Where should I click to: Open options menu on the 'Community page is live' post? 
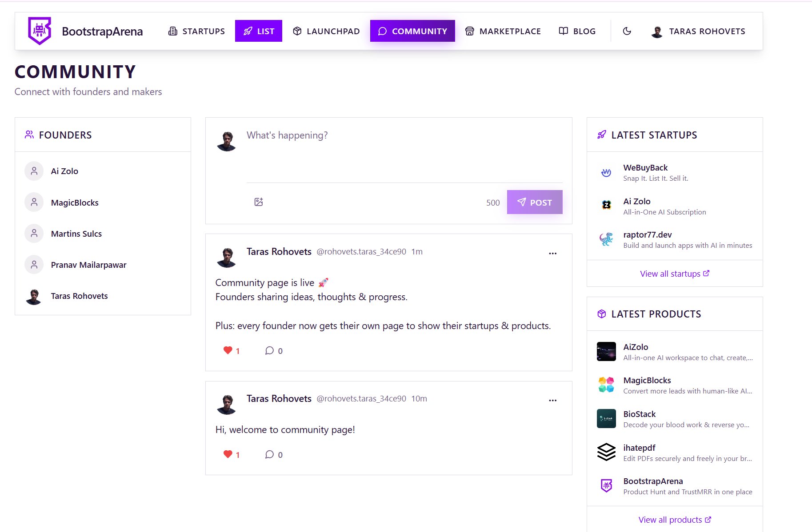(x=552, y=253)
